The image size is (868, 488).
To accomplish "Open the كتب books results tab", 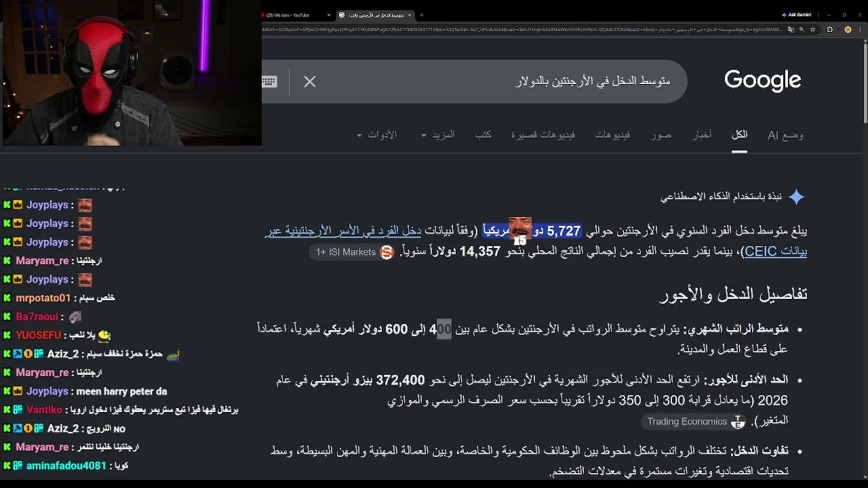I will point(483,135).
